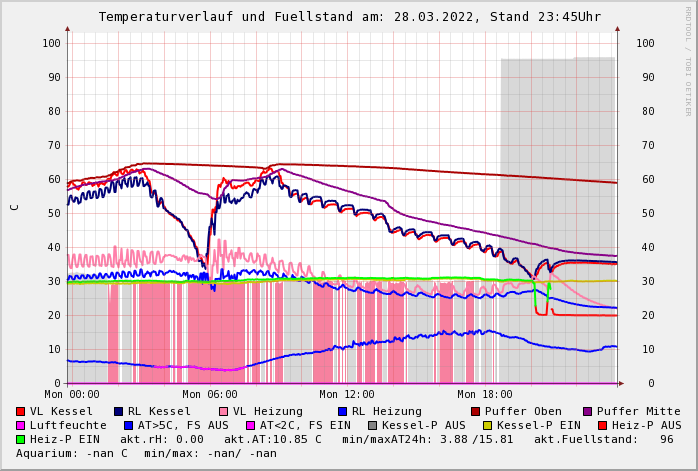
Task: Click the 'Heiz-P AUS' legend label
Action: coord(646,426)
